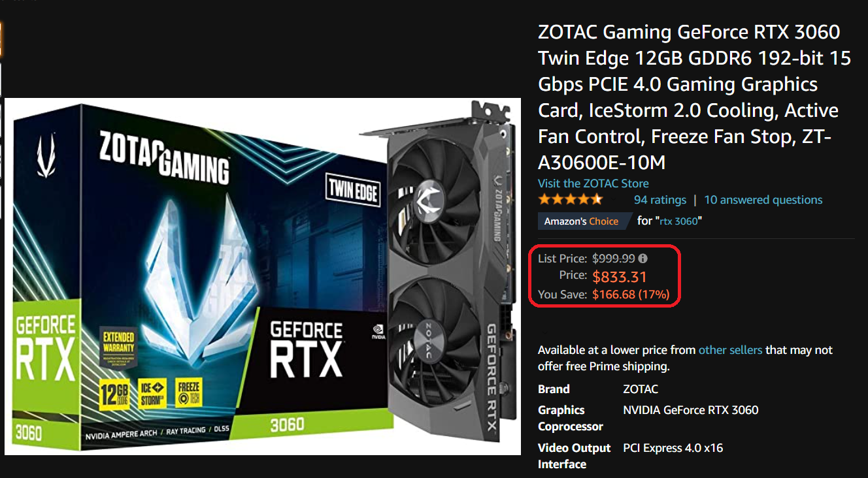Visit the ZOTAC Store link
868x478 pixels.
point(593,183)
